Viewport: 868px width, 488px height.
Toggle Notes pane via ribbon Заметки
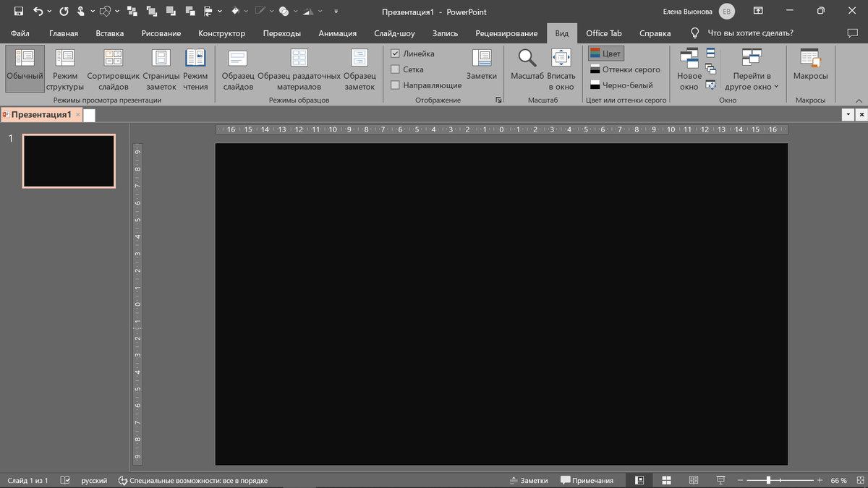pyautogui.click(x=482, y=65)
